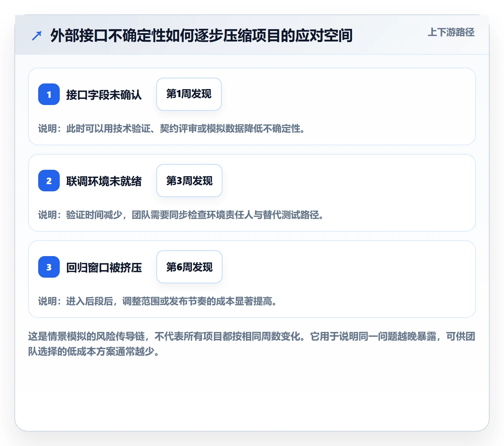Click the diagonal arrow icon beside the title

coord(37,36)
